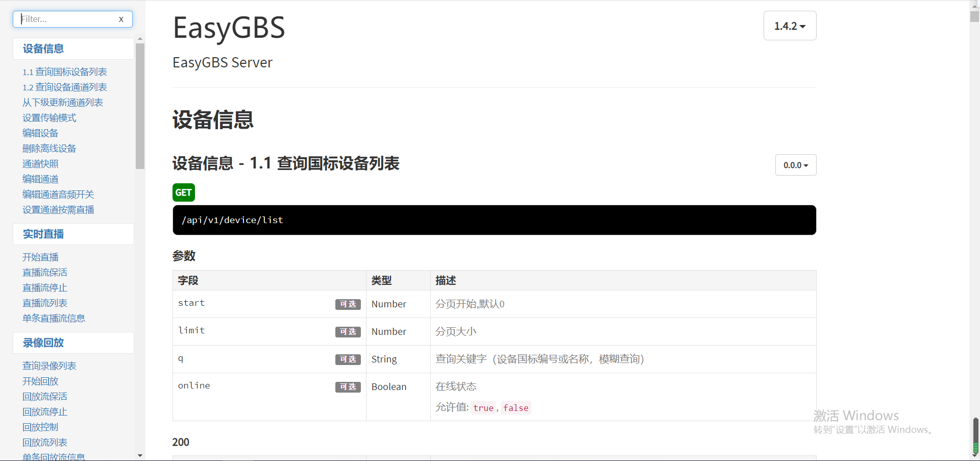980x461 pixels.
Task: Open the 0.0.0 version dropdown
Action: (795, 165)
